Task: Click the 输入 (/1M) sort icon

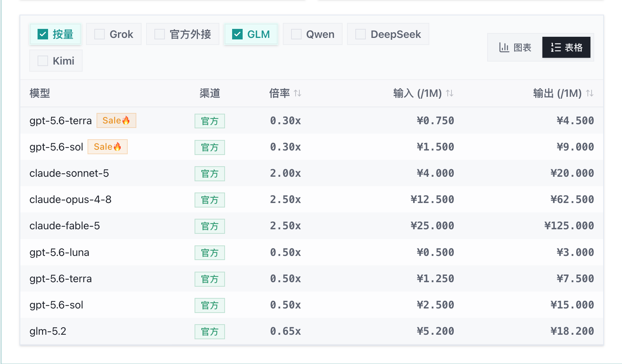Action: tap(450, 93)
